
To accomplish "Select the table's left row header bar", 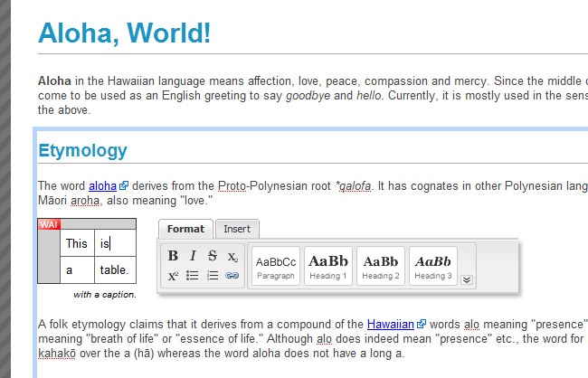I will [49, 257].
